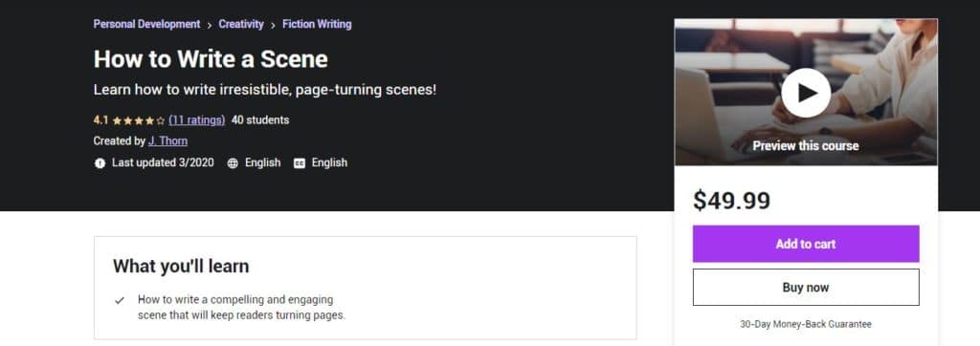Click the 30-Day Money-Back Guarantee text
This screenshot has width=980, height=346.
[806, 324]
